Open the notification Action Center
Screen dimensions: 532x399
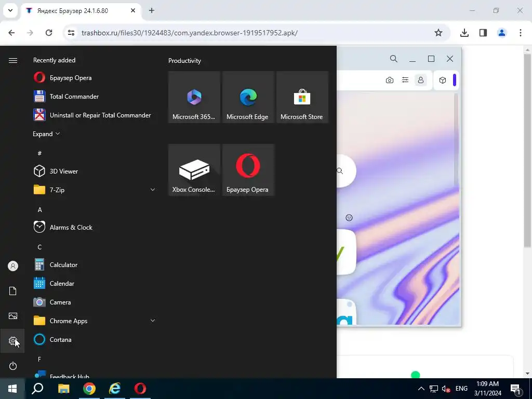click(x=515, y=389)
